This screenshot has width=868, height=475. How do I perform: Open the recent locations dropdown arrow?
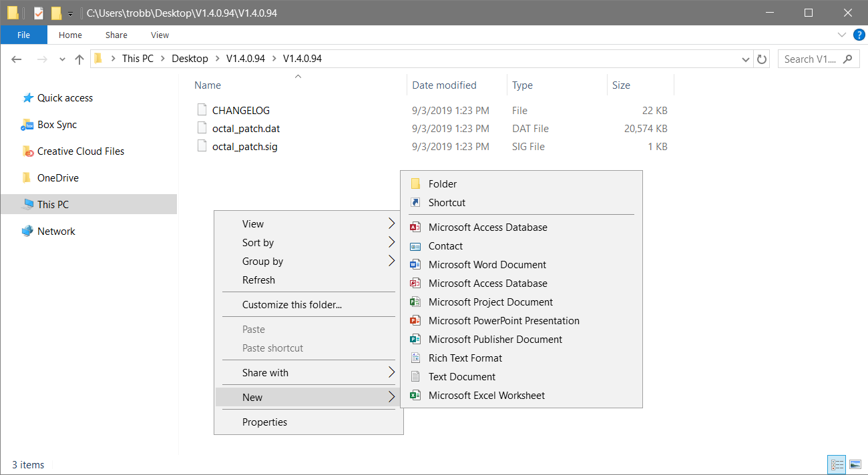tap(63, 59)
